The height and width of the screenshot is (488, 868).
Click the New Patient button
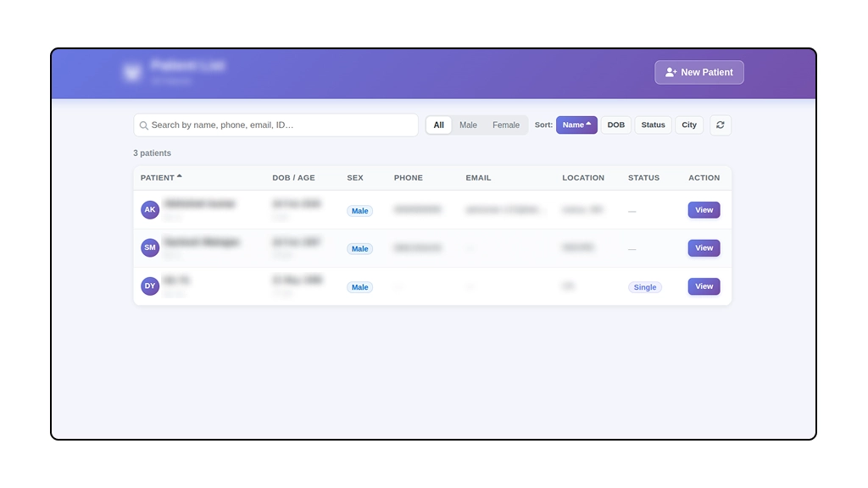698,73
